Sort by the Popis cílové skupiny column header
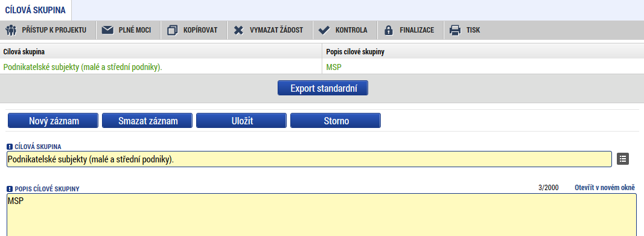The width and height of the screenshot is (644, 236). click(x=355, y=52)
